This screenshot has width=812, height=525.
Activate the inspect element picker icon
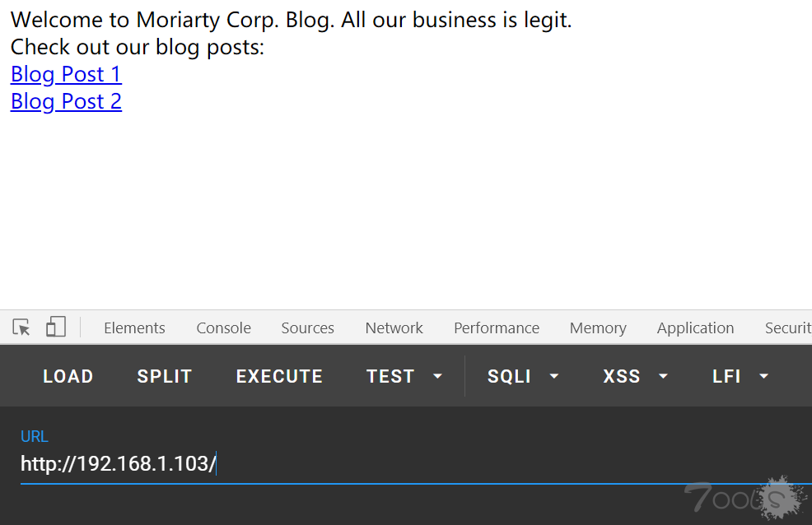(x=21, y=328)
